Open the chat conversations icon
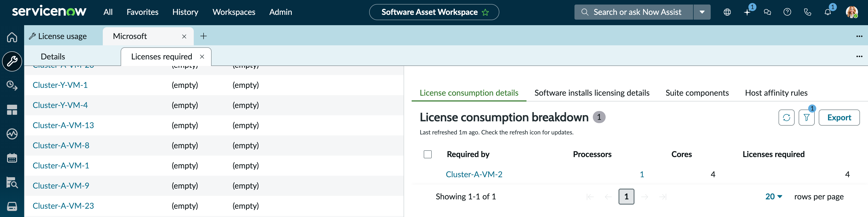The height and width of the screenshot is (217, 868). click(767, 12)
